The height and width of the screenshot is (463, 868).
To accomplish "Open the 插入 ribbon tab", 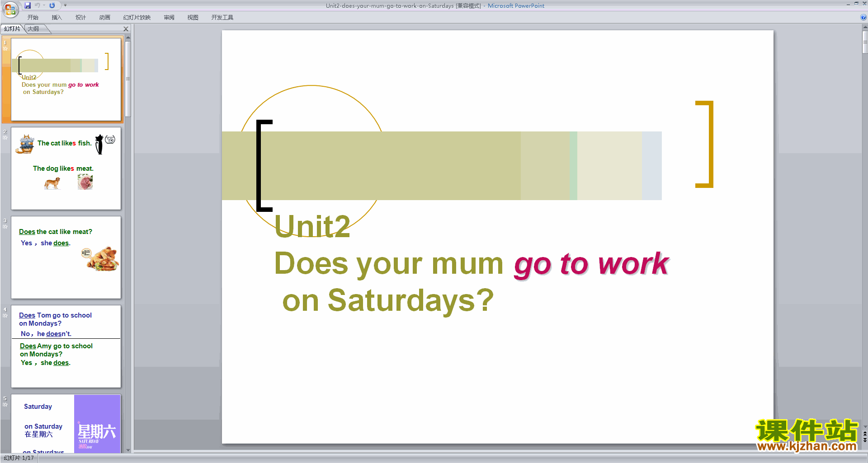I will 57,18.
